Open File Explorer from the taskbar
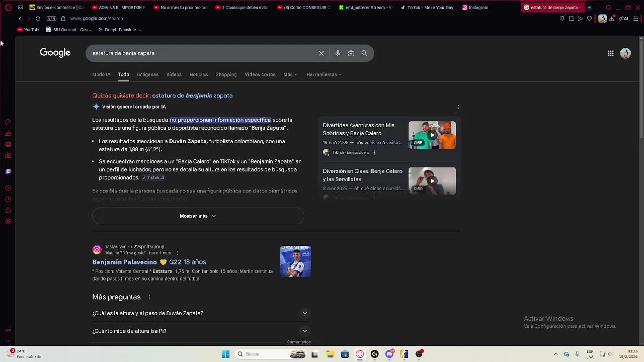644x362 pixels. 330,354
